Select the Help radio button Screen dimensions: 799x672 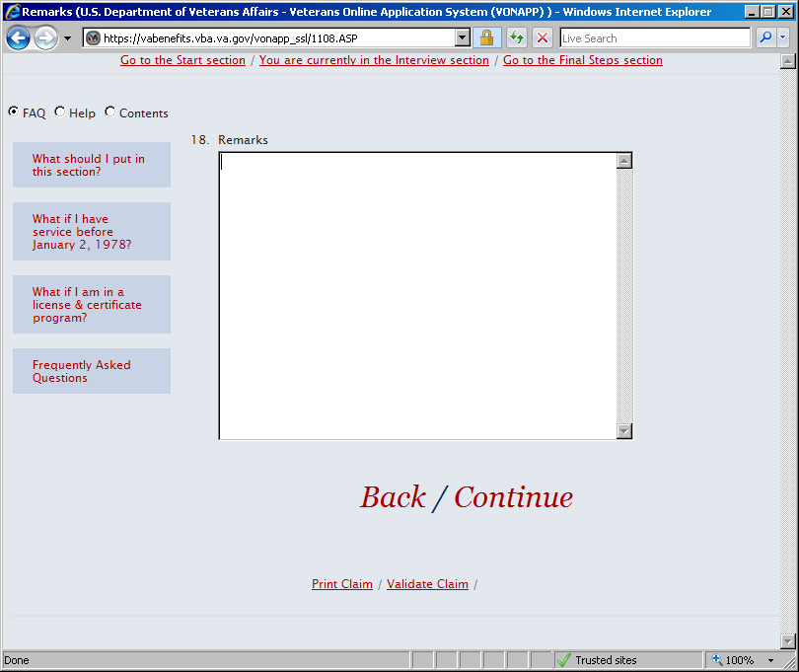tap(59, 112)
